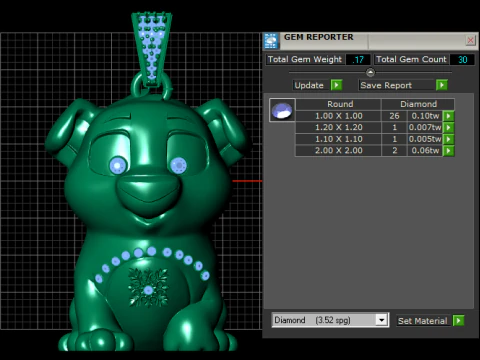Click the 0.005tw weight cell
This screenshot has height=360, width=480.
coord(425,139)
